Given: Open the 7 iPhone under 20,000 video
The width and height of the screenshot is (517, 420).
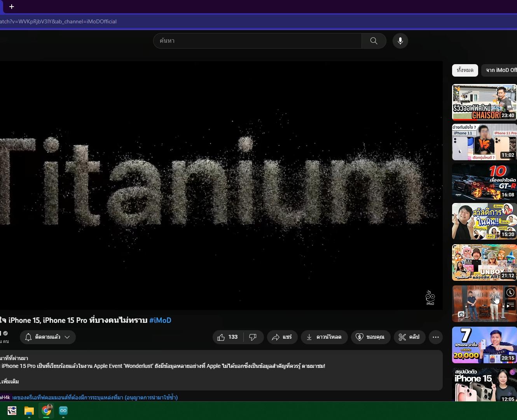Looking at the screenshot, I should pyautogui.click(x=484, y=345).
